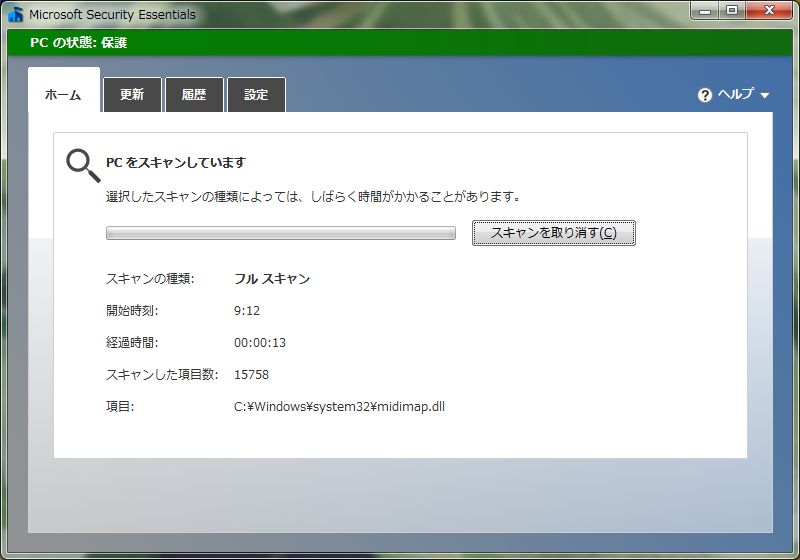Open the ヘルプ menu label
Image resolution: width=800 pixels, height=560 pixels.
click(736, 94)
